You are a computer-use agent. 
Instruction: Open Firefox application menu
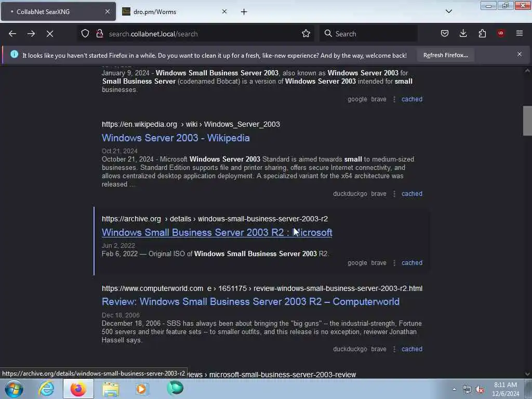coord(520,33)
